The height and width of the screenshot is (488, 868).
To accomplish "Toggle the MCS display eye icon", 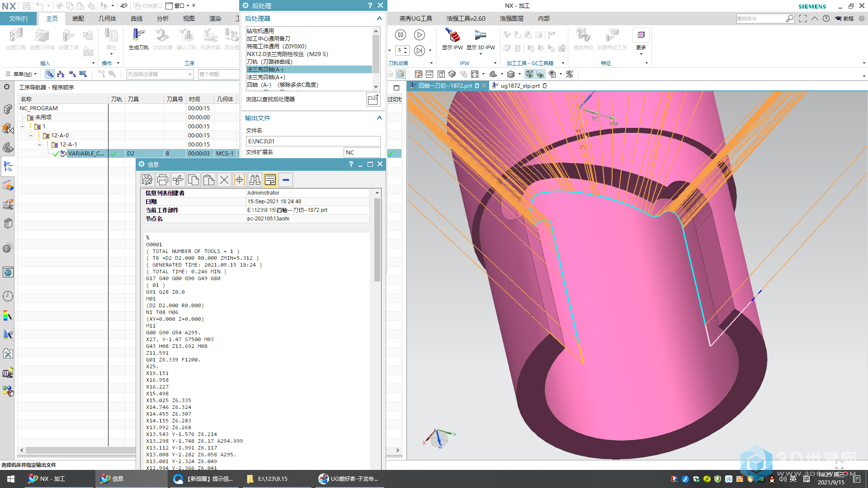I will (x=529, y=74).
